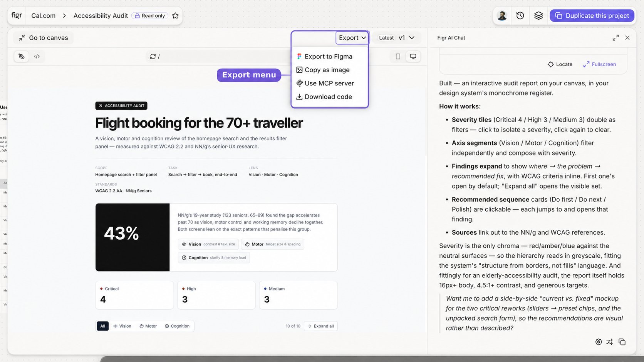This screenshot has height=362, width=644.
Task: Select the All axis segment
Action: point(103,326)
